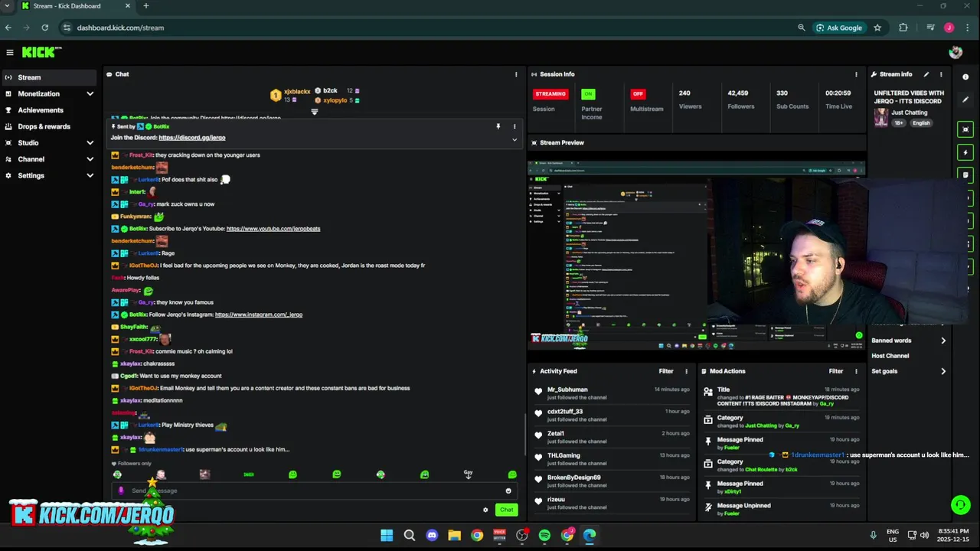Toggle the Mod Actions note icon in right sidebar

pyautogui.click(x=965, y=174)
